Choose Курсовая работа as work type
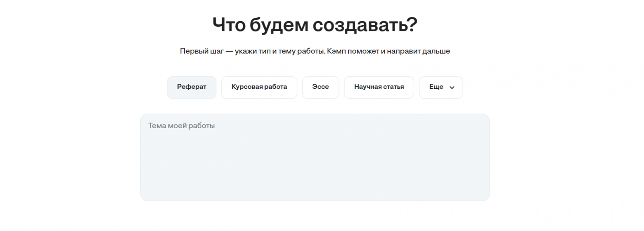This screenshot has height=231, width=644. point(259,87)
